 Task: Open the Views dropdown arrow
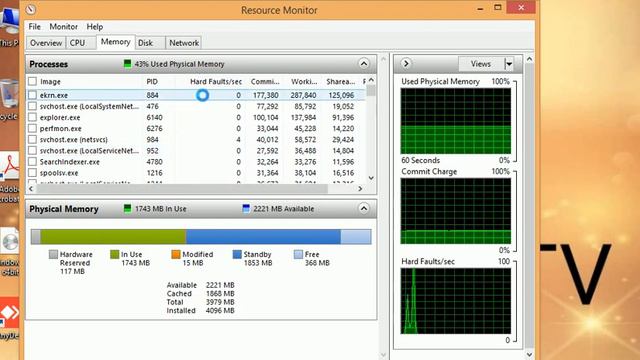click(x=509, y=64)
